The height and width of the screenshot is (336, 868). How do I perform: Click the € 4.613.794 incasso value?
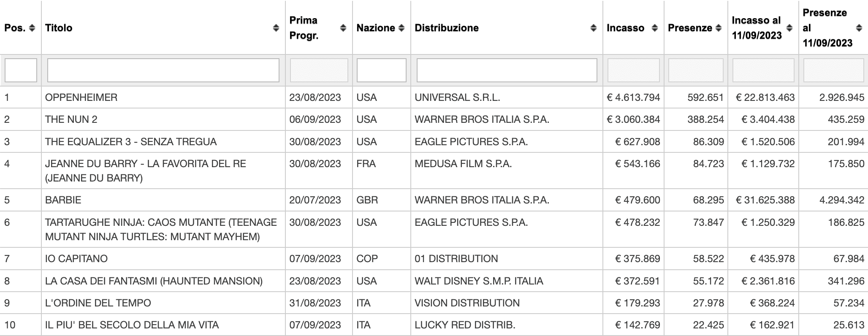click(633, 98)
